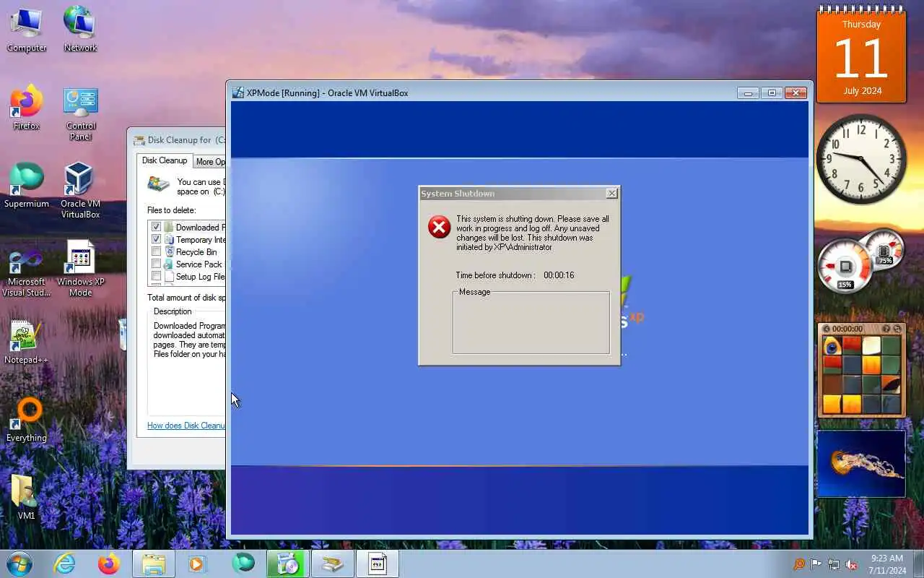Click the puzzle gadget timer back arrow
Screen dimensions: 924x578
tap(827, 329)
